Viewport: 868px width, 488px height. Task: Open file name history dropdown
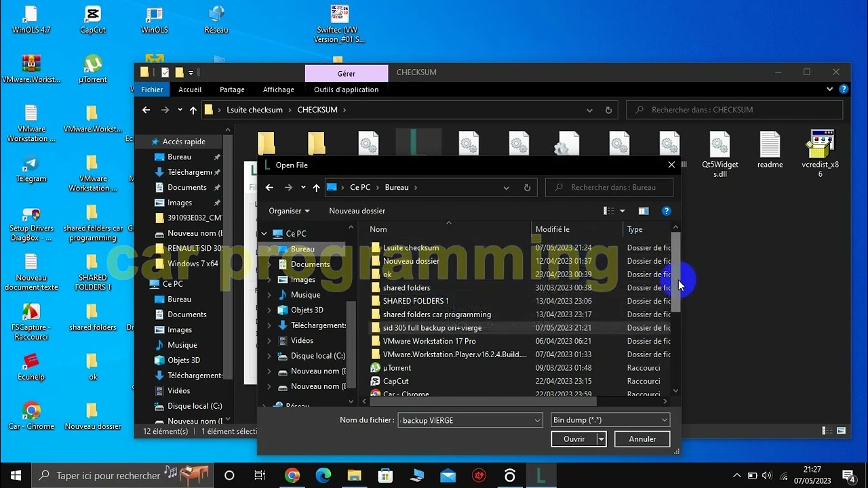point(538,420)
